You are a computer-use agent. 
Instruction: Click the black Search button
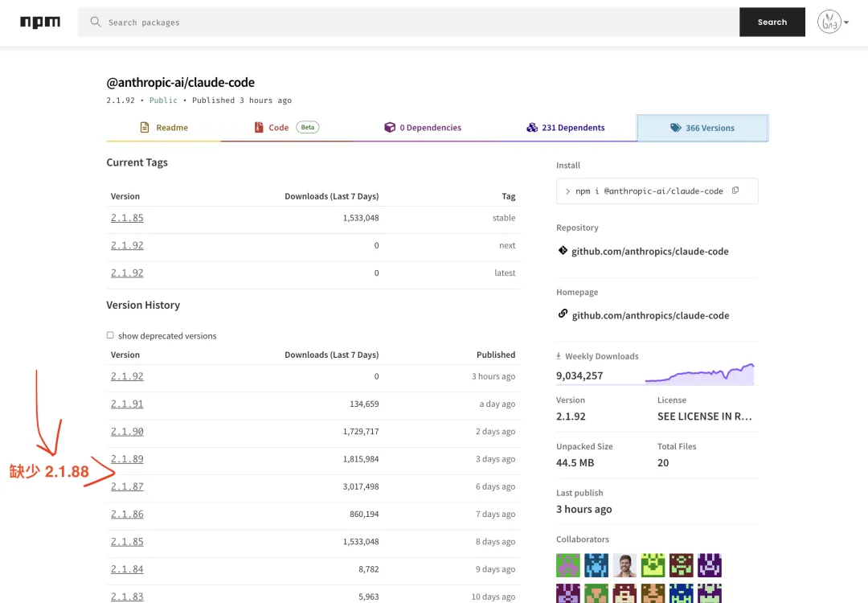[x=772, y=23]
